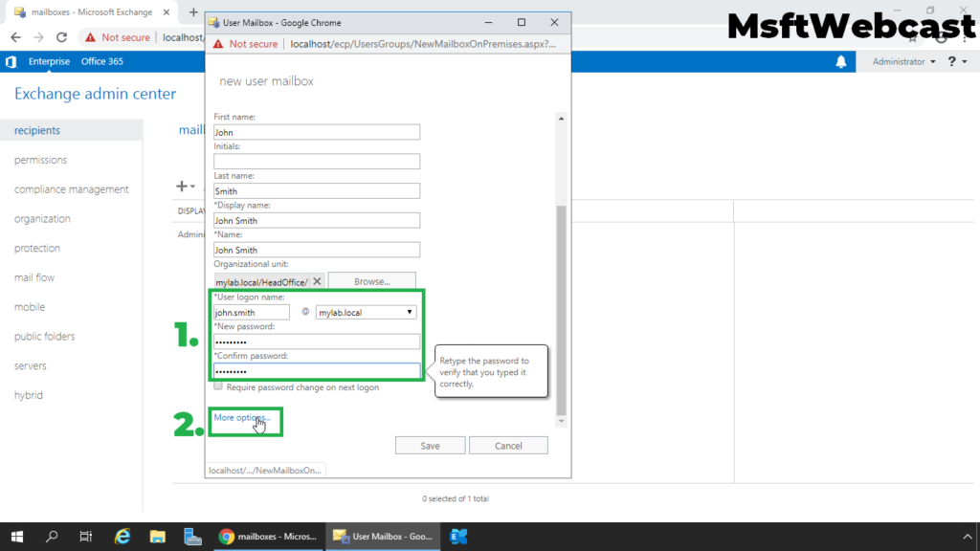Click the user logon name field

(252, 312)
